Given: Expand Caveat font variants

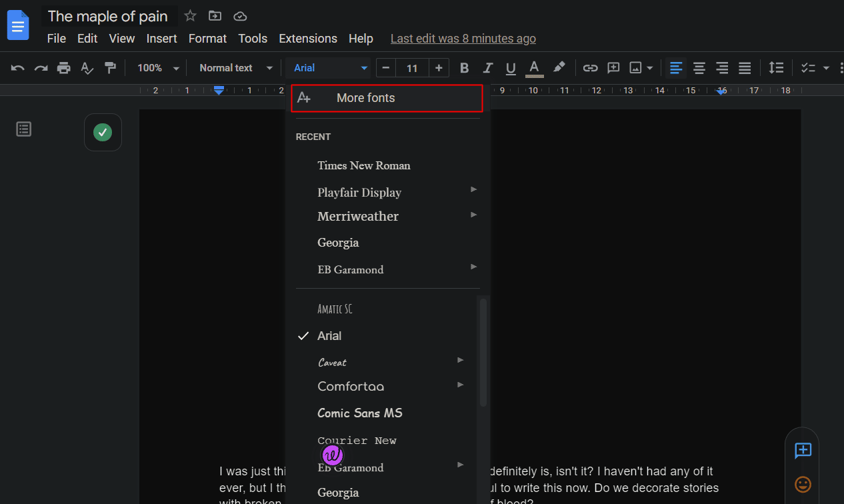Looking at the screenshot, I should [461, 360].
